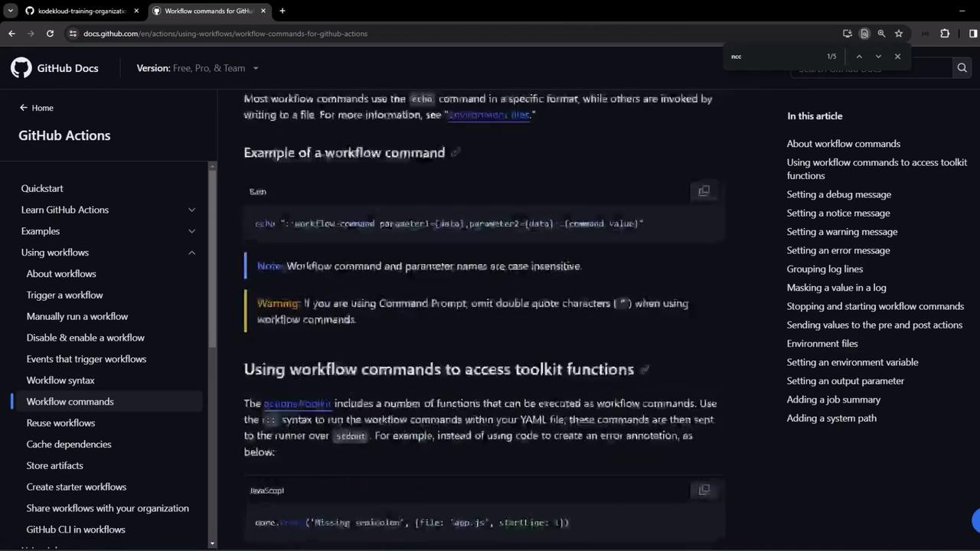
Task: Jump to Setting an environment variable
Action: click(852, 362)
